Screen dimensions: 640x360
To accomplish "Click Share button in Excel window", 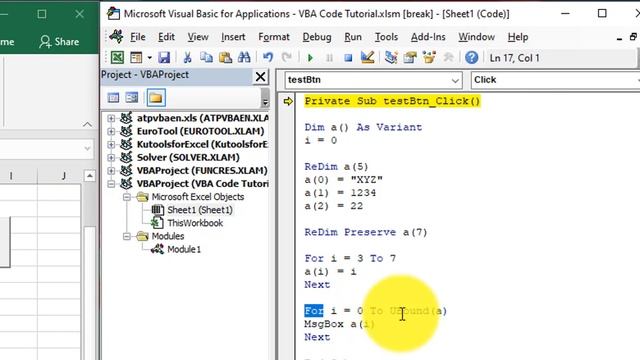I will click(59, 42).
